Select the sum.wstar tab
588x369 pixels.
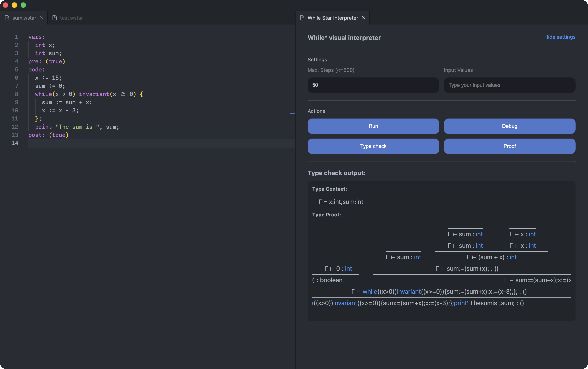point(24,18)
